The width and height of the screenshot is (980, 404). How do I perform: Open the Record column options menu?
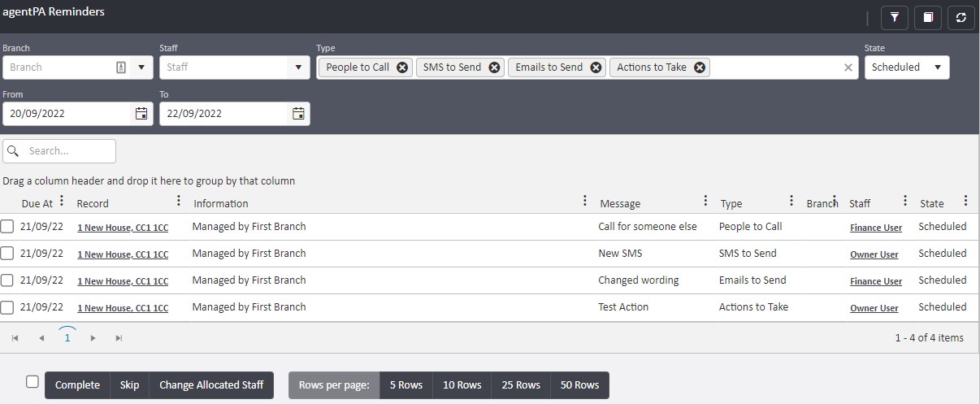click(x=179, y=201)
